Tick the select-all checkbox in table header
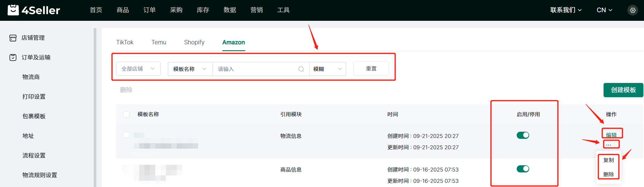Image resolution: width=644 pixels, height=187 pixels. coord(126,114)
